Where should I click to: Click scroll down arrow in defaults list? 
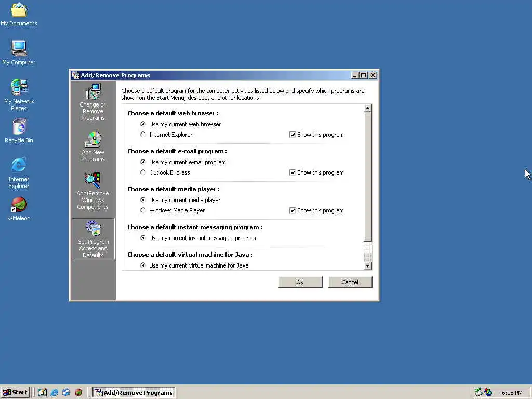coord(367,266)
